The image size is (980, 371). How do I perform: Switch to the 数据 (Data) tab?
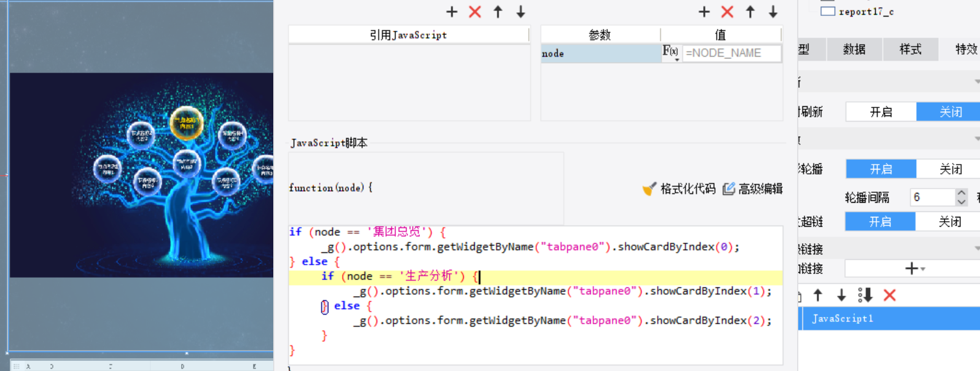click(x=854, y=49)
